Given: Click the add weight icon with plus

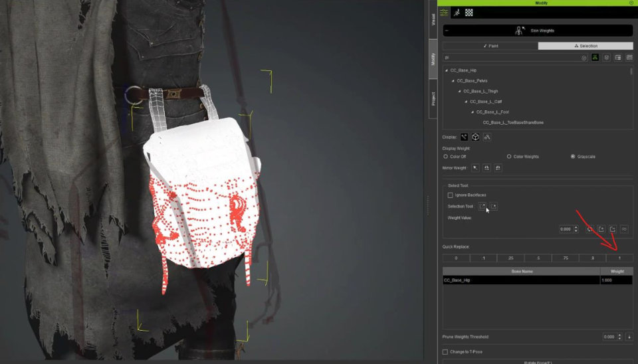Looking at the screenshot, I should pyautogui.click(x=601, y=229).
